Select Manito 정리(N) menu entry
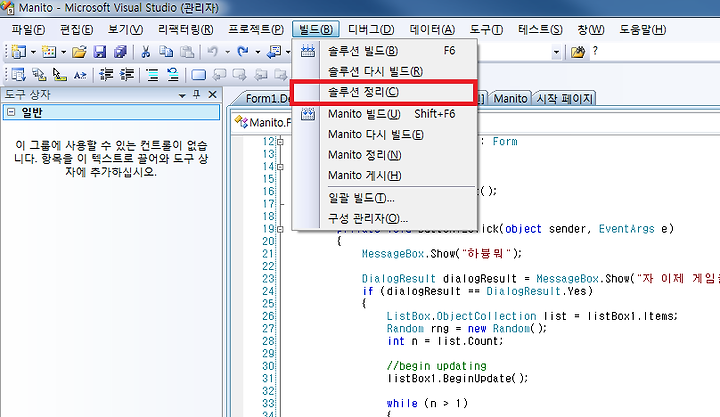Screen dimensions: 720x417 tap(385, 155)
